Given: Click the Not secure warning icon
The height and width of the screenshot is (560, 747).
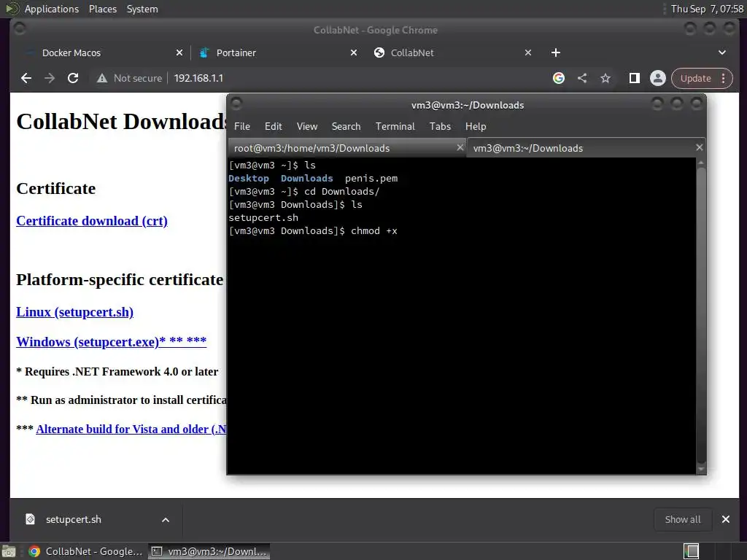Looking at the screenshot, I should click(102, 78).
